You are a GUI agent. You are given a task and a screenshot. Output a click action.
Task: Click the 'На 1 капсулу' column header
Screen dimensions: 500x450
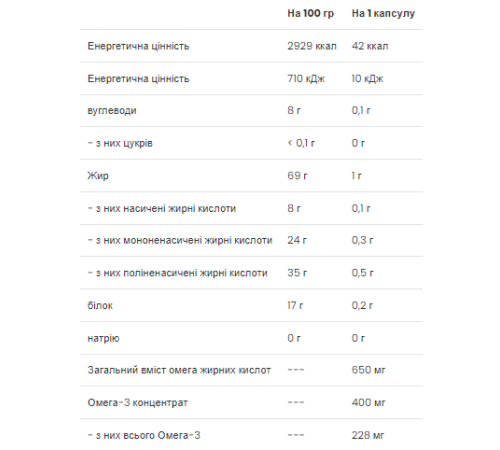[383, 13]
